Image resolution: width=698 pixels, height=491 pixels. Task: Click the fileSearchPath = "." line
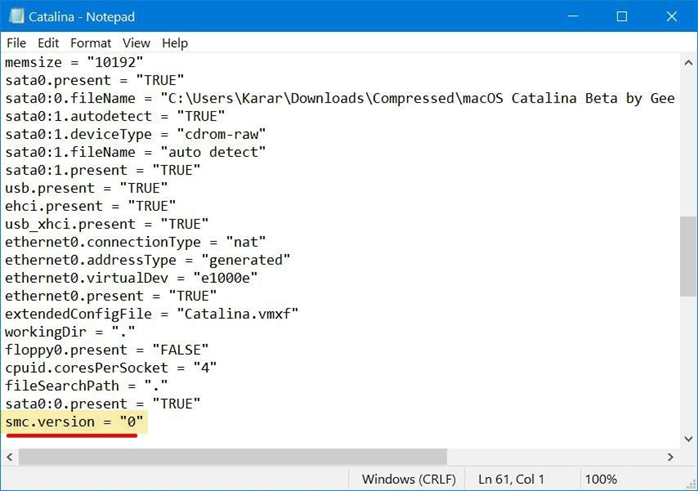(86, 386)
